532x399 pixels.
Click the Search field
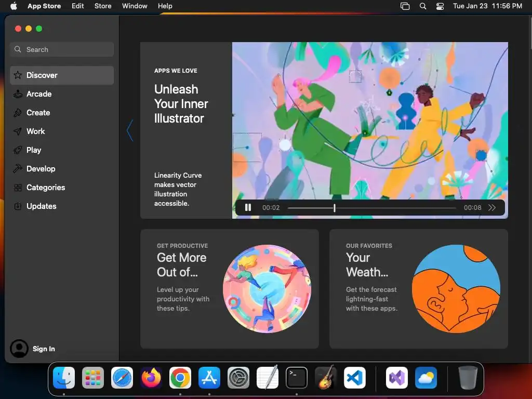pos(62,49)
